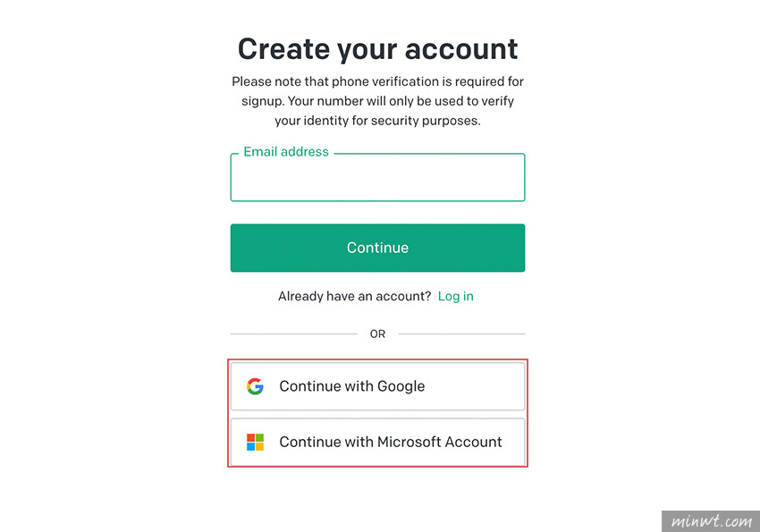760x532 pixels.
Task: Click the divider line left of OR
Action: click(294, 334)
